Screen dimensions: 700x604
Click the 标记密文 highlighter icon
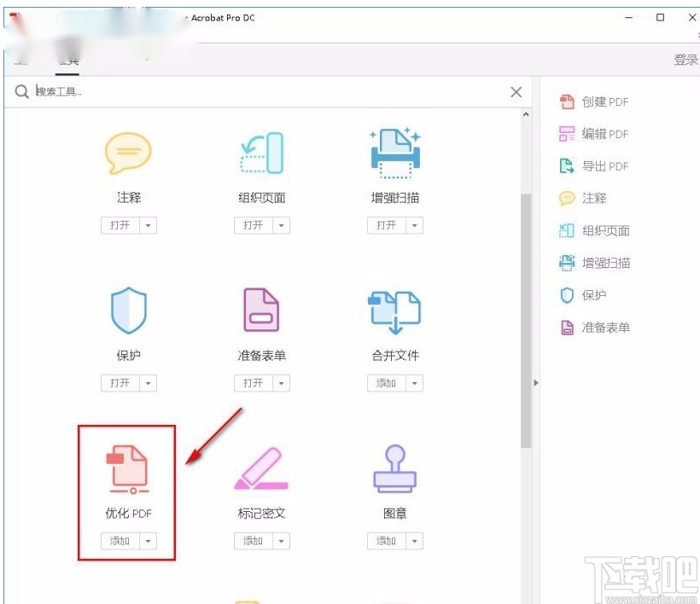tap(262, 468)
